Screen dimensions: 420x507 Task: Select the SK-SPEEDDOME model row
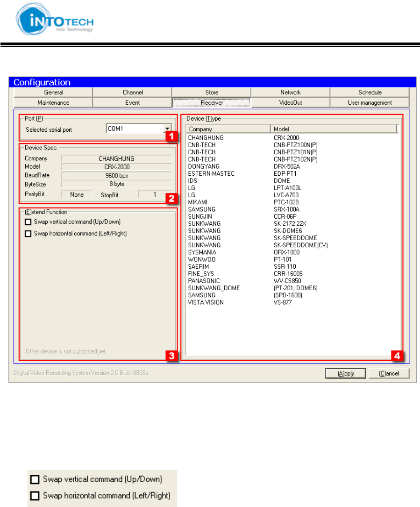[292, 238]
